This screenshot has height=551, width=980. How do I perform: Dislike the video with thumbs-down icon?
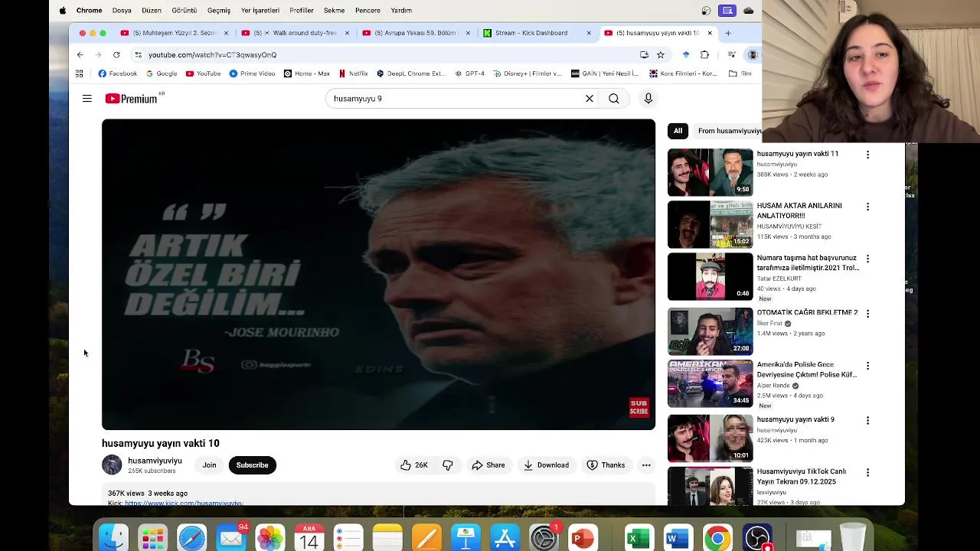coord(448,465)
